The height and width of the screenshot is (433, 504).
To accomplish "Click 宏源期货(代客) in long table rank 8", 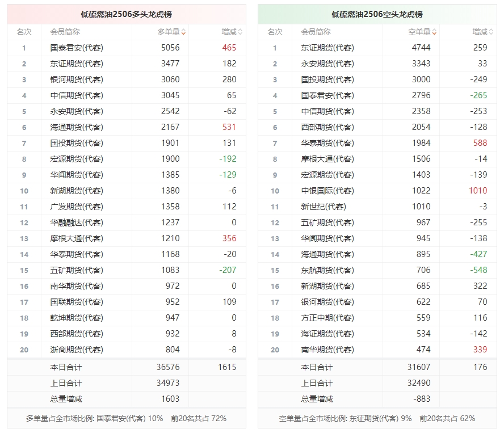I will tap(77, 159).
